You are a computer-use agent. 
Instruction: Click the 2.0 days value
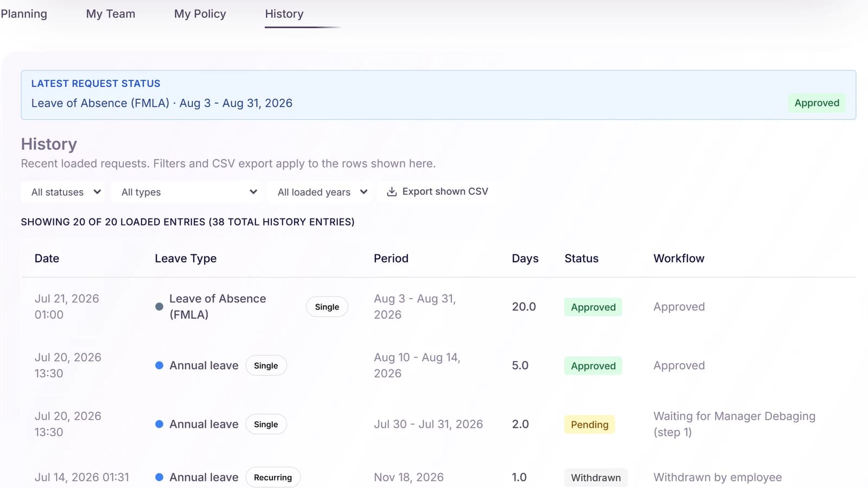coord(520,424)
